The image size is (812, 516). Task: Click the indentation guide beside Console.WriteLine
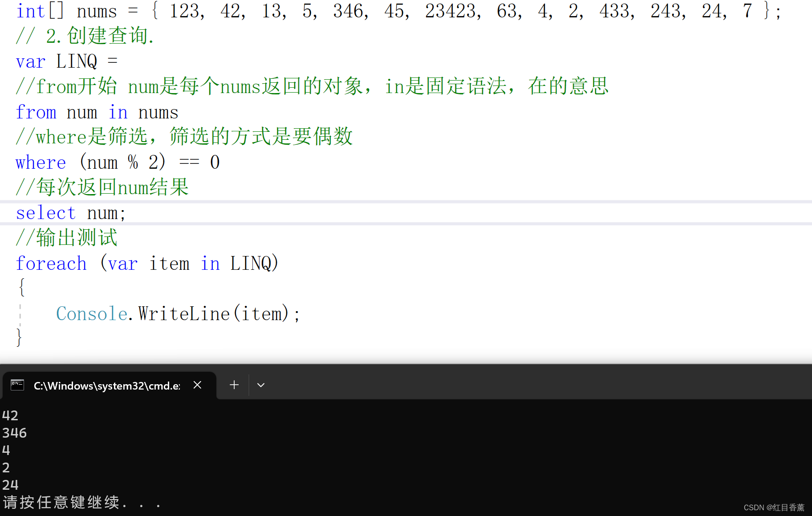pos(20,313)
